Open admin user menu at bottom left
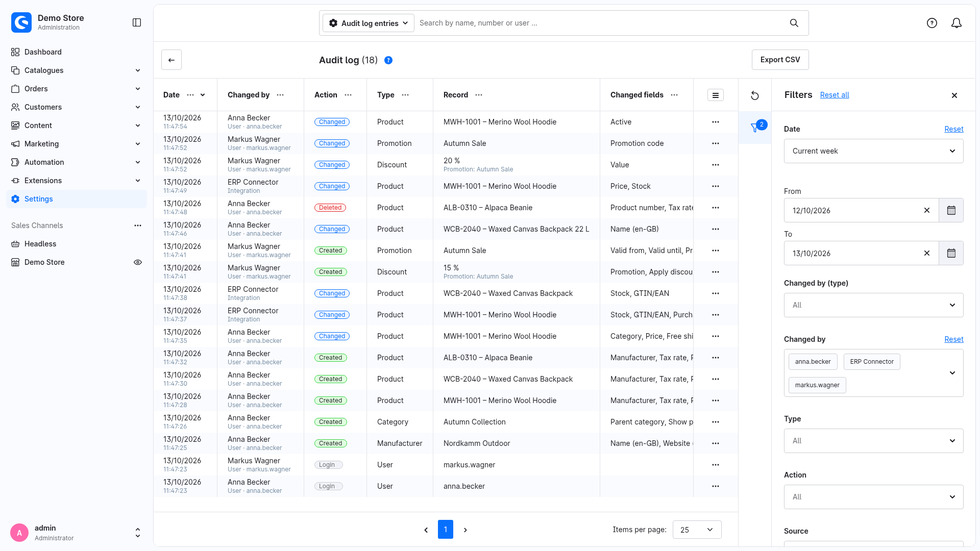980x551 pixels. pos(77,533)
